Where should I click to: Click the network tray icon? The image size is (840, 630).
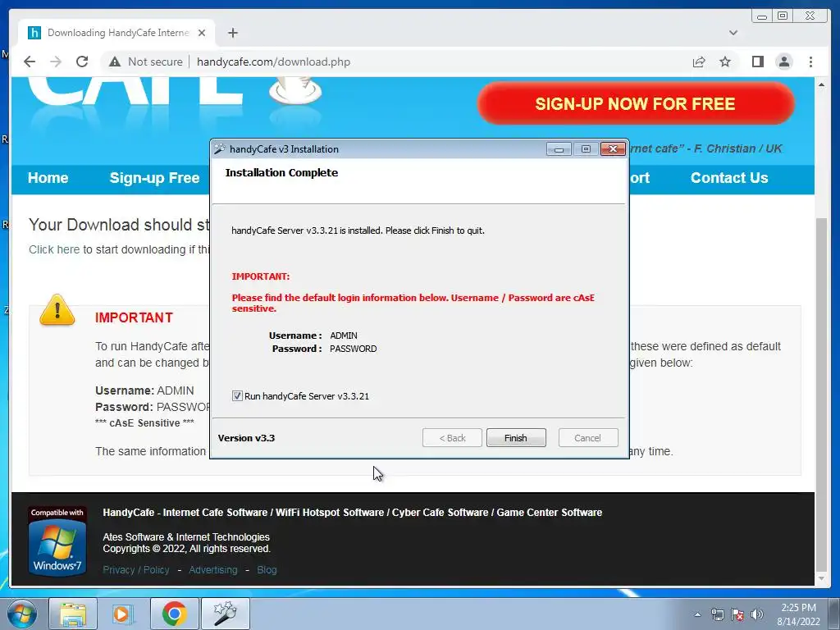(x=717, y=614)
